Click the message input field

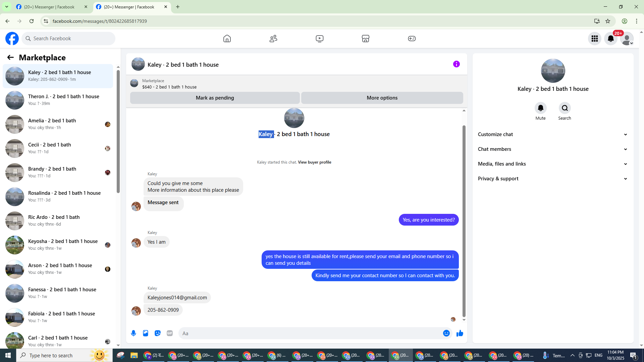310,333
